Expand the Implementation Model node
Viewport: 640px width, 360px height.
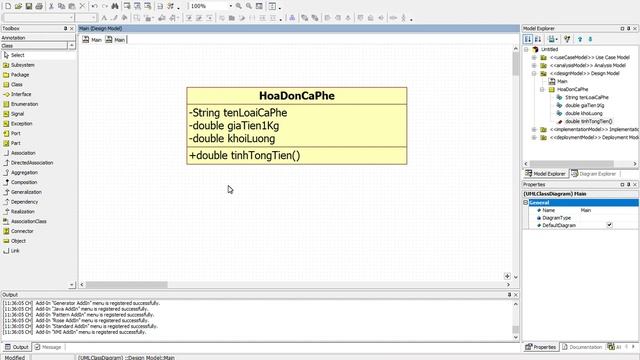pyautogui.click(x=534, y=129)
